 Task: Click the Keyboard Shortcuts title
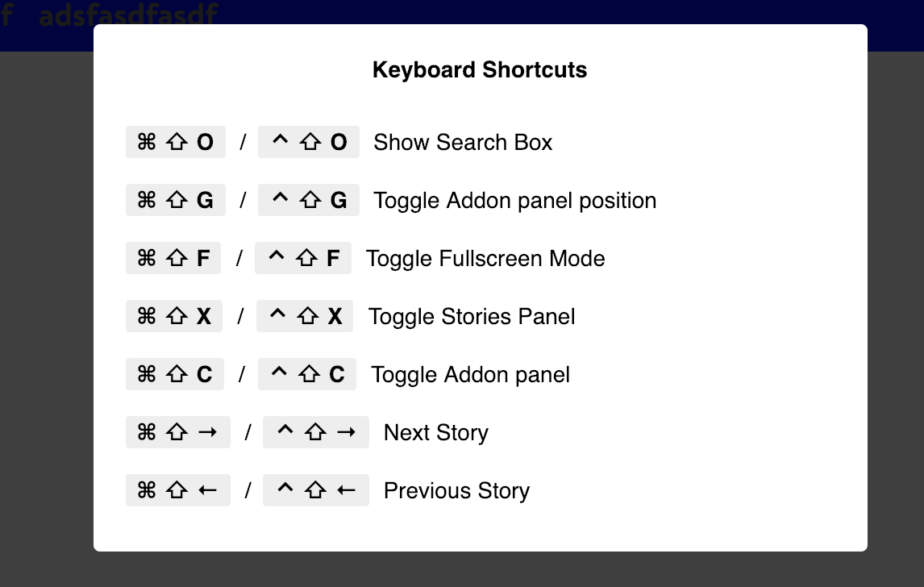pos(480,70)
